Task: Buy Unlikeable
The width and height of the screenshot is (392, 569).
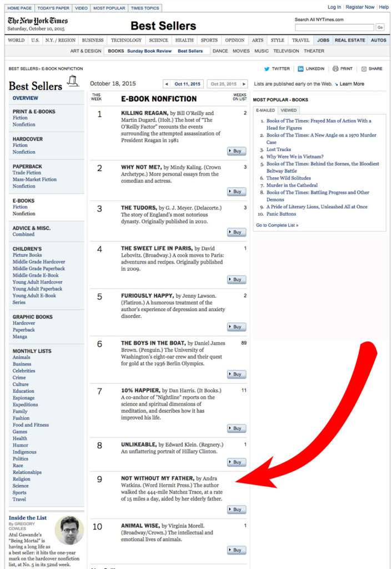Action: 237,462
